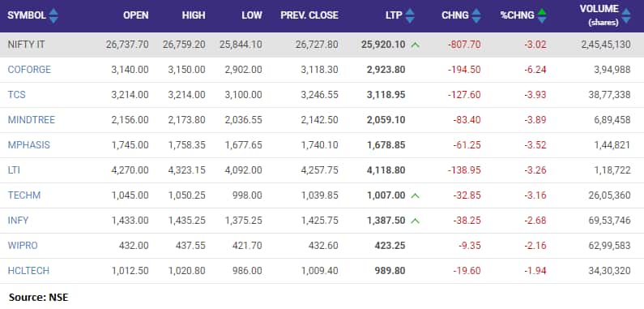Click green up-arrow beside NIFTY IT LTP

coord(416,45)
